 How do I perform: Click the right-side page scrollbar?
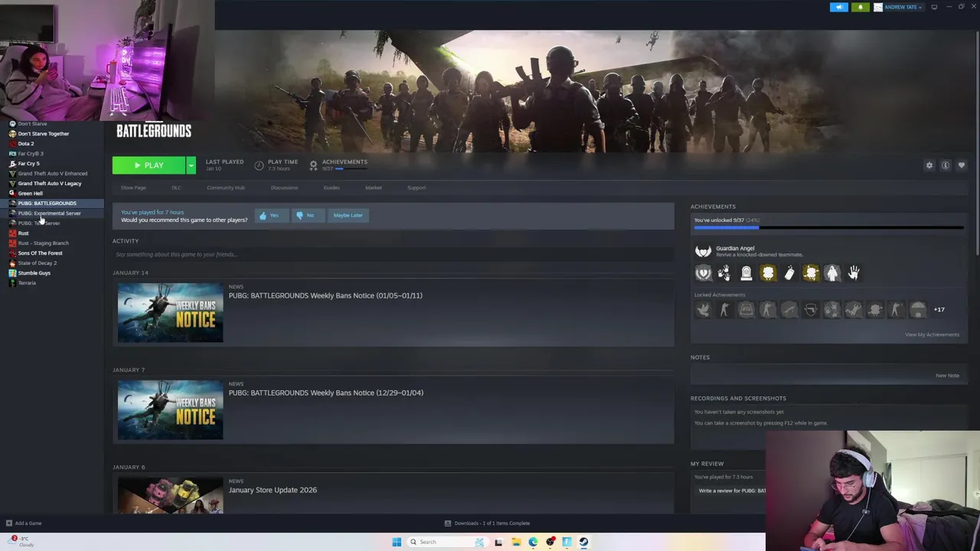coord(977,142)
